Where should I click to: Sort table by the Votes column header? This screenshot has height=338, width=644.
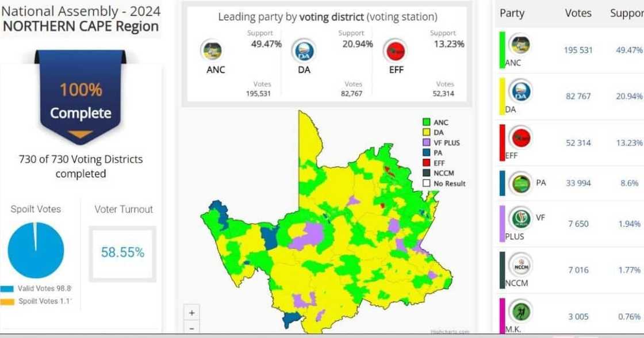578,13
